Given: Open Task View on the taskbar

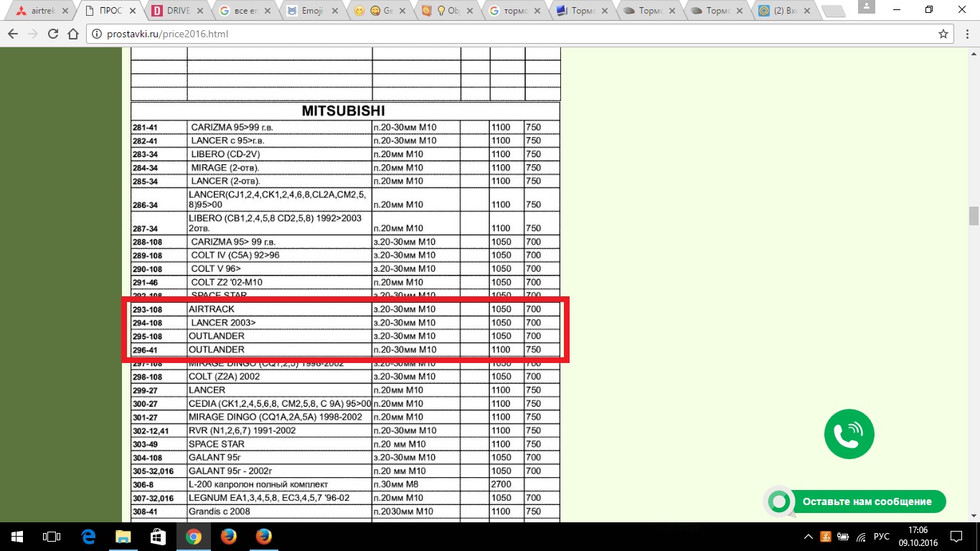Looking at the screenshot, I should pos(51,537).
